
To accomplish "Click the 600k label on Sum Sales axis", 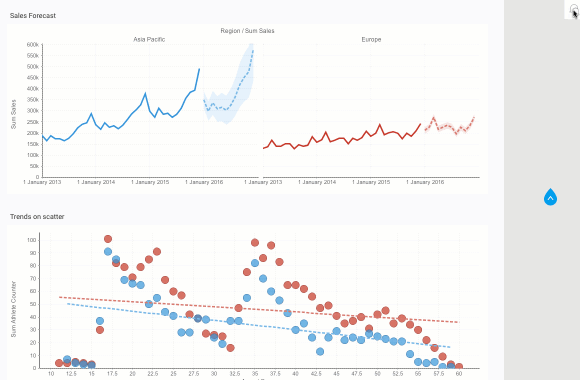I will (33, 45).
